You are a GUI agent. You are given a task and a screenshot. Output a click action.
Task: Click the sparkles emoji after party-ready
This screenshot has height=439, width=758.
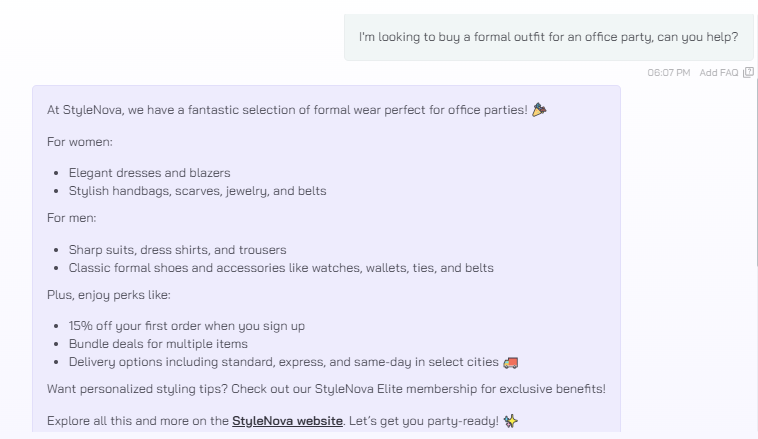click(x=510, y=421)
